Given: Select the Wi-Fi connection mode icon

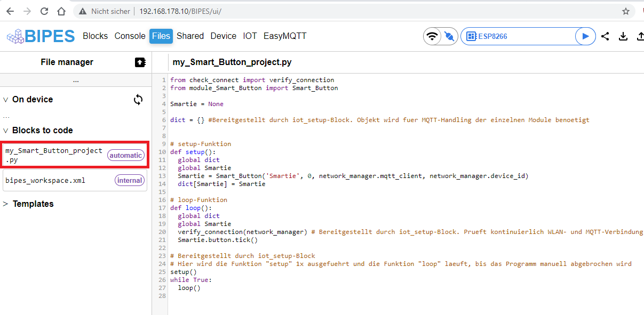Looking at the screenshot, I should (432, 36).
